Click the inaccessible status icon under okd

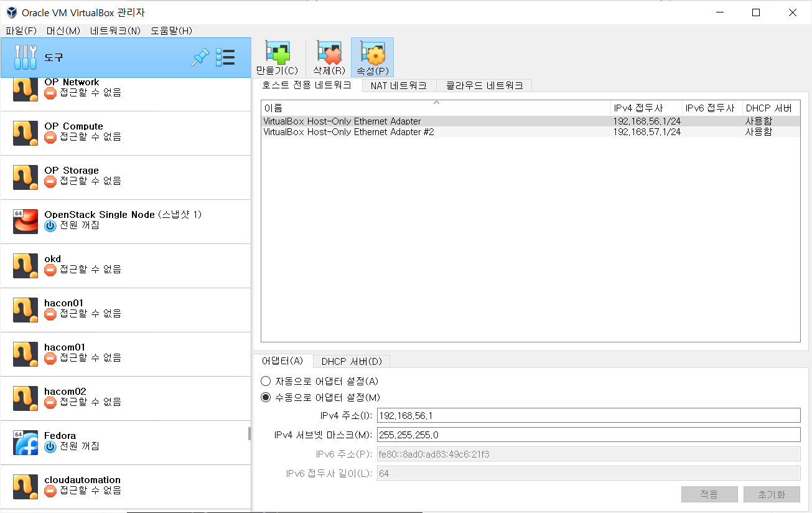pos(50,270)
